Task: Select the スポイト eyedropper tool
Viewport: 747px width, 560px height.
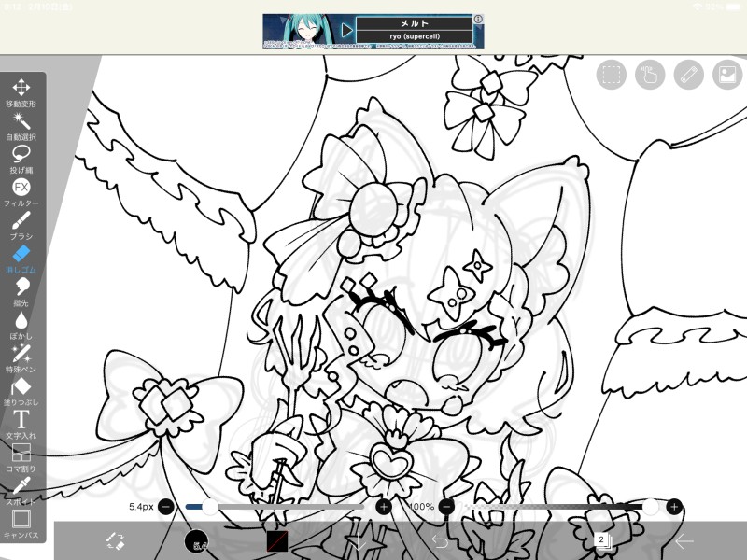Action: pyautogui.click(x=21, y=491)
